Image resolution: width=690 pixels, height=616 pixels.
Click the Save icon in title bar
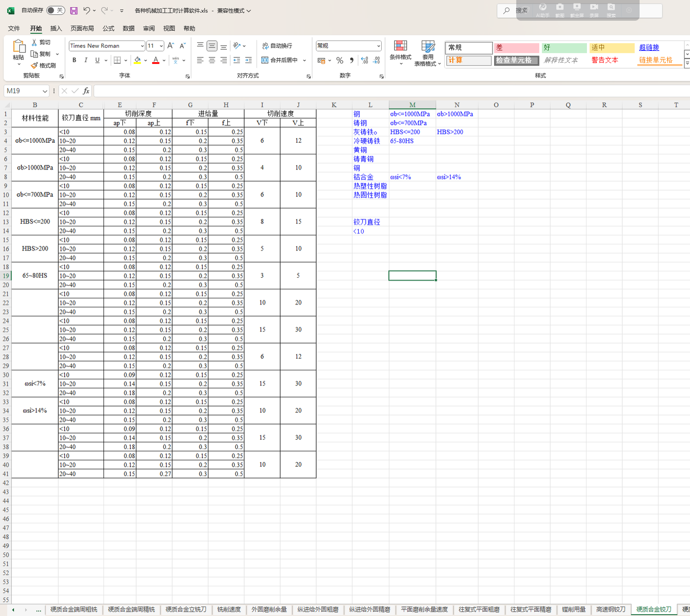point(74,10)
